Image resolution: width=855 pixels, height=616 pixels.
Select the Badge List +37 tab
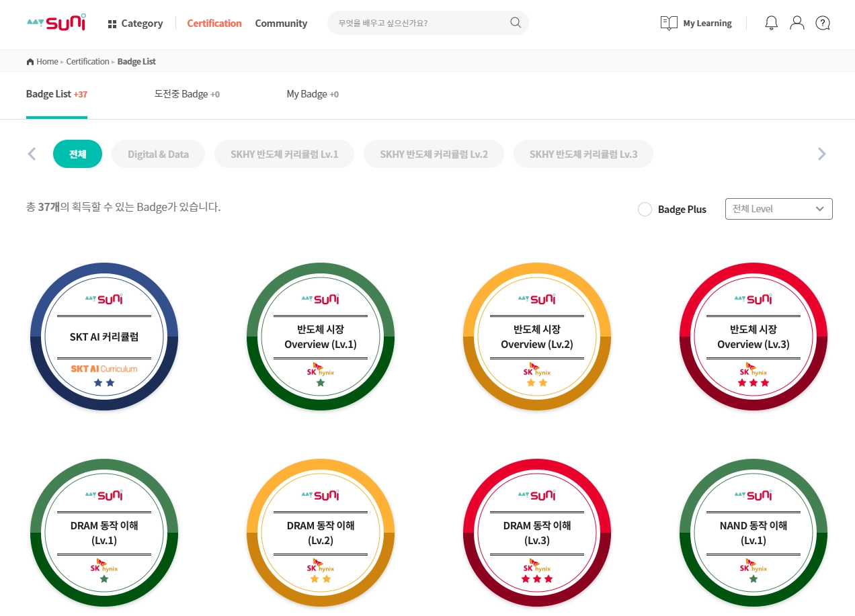(56, 94)
